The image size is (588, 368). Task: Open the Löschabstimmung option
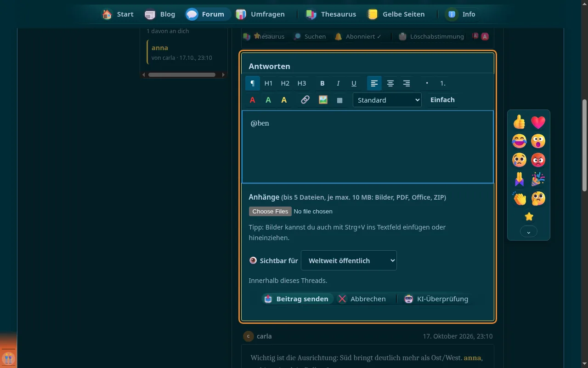click(x=431, y=36)
